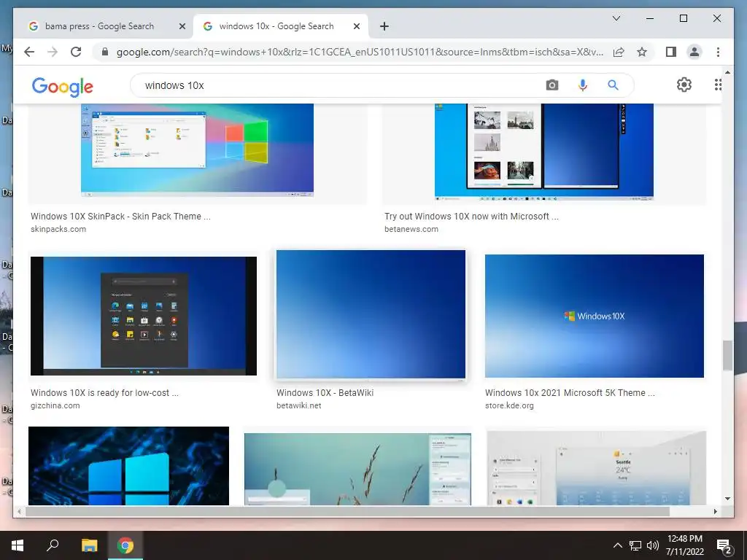Click the Google search box text
This screenshot has height=560, width=747.
pos(174,86)
